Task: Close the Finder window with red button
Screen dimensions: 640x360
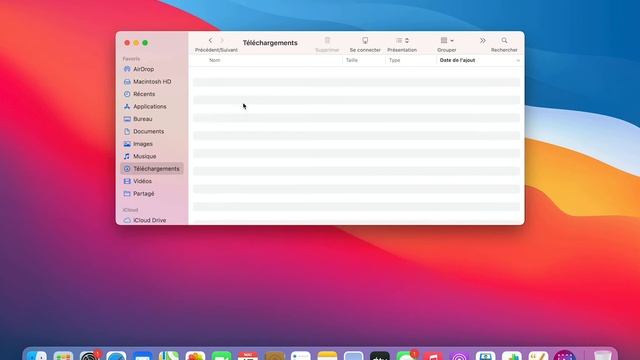Action: coord(127,43)
